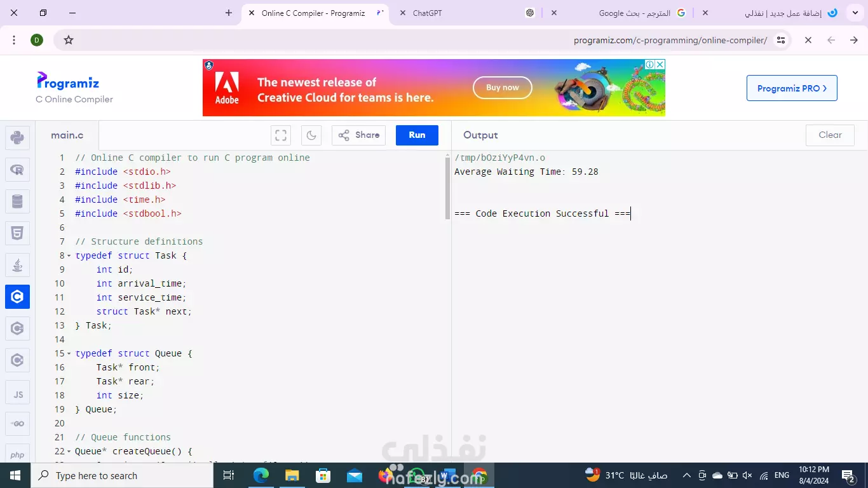Open Microsoft Store from taskbar
868x488 pixels.
click(x=323, y=475)
